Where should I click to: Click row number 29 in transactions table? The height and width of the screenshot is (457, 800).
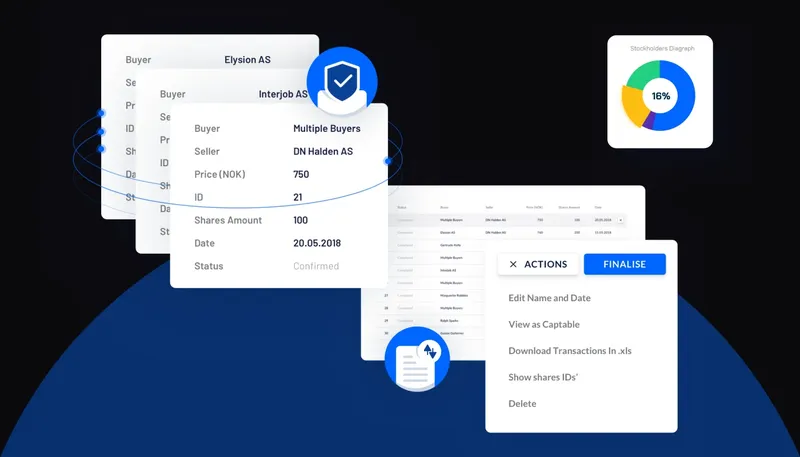[x=386, y=321]
